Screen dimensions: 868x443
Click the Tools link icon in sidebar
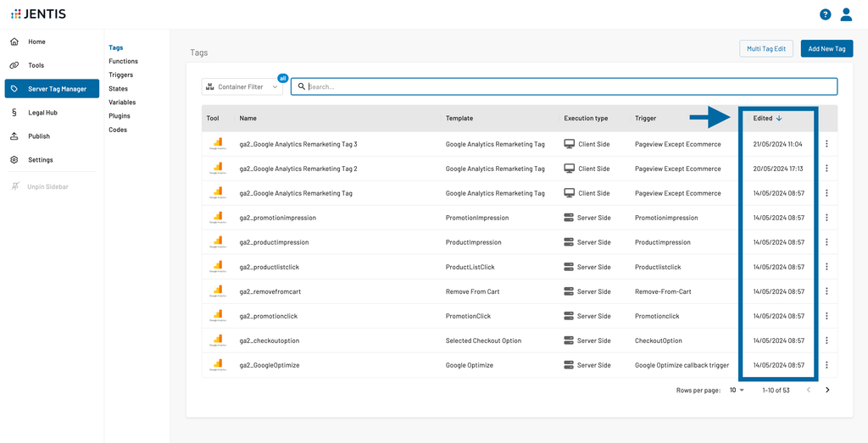tap(14, 65)
